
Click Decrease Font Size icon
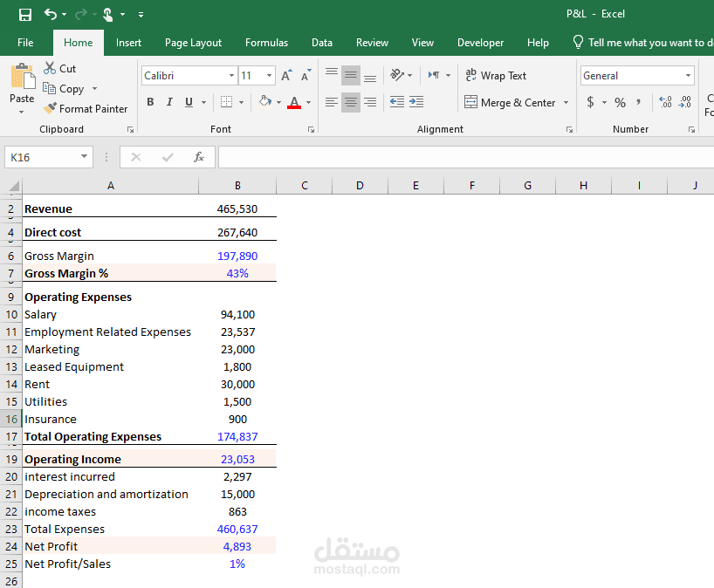pos(306,75)
